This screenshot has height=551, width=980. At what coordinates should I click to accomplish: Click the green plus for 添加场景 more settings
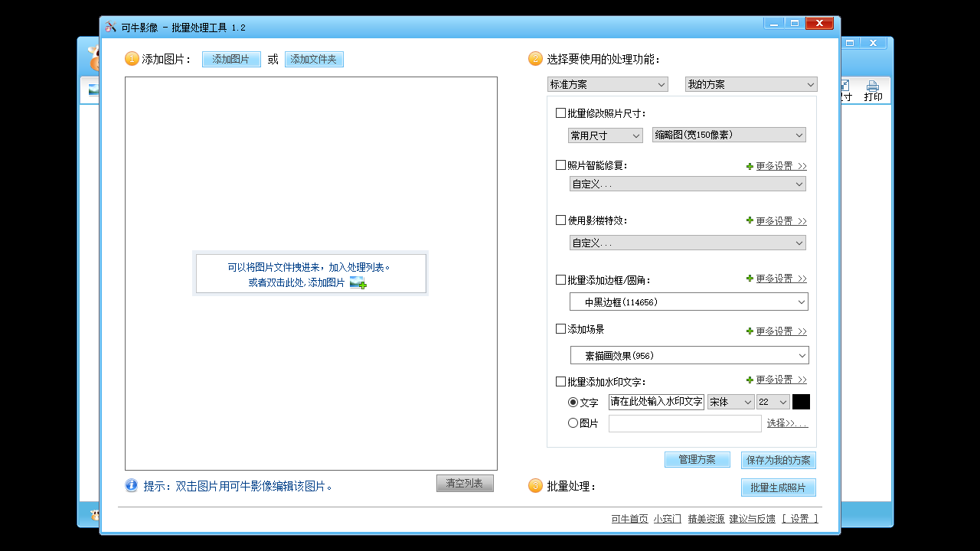click(x=750, y=331)
